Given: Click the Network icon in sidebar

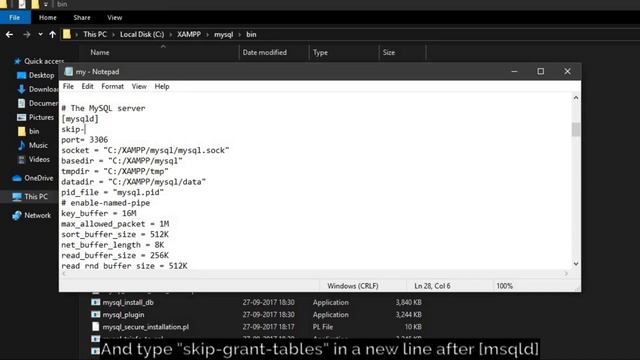Looking at the screenshot, I should [17, 216].
